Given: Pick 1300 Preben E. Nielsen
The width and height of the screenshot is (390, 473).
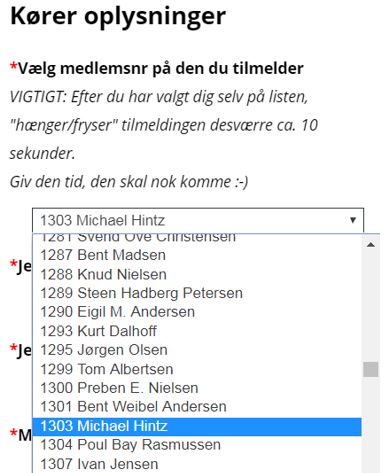Looking at the screenshot, I should tap(197, 388).
